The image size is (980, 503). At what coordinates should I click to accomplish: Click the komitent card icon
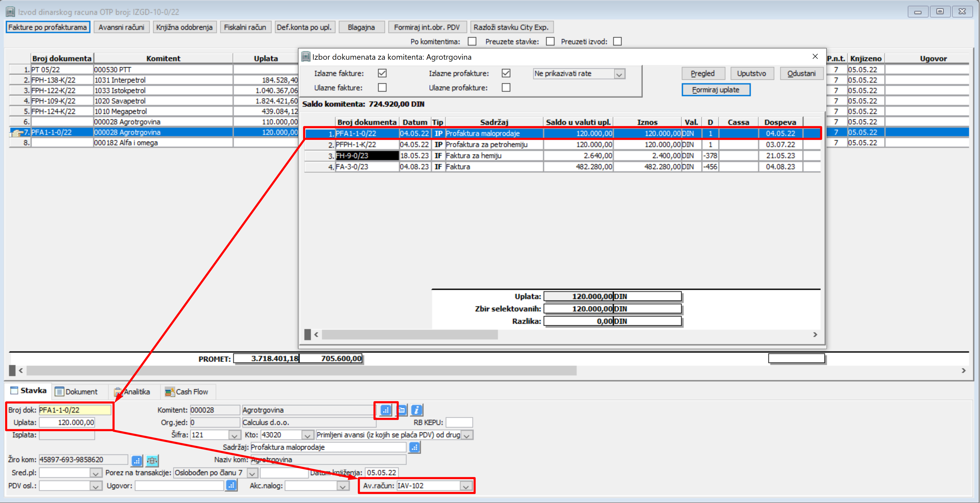(402, 410)
